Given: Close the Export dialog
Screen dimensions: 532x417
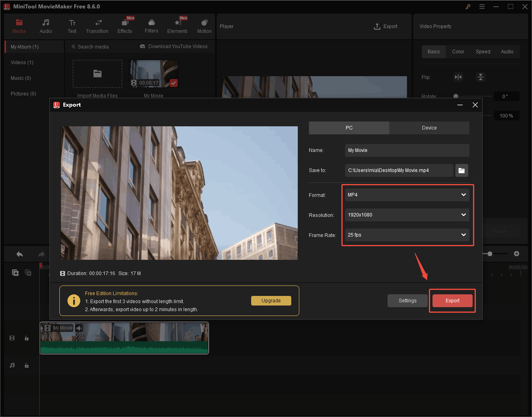Looking at the screenshot, I should point(475,105).
